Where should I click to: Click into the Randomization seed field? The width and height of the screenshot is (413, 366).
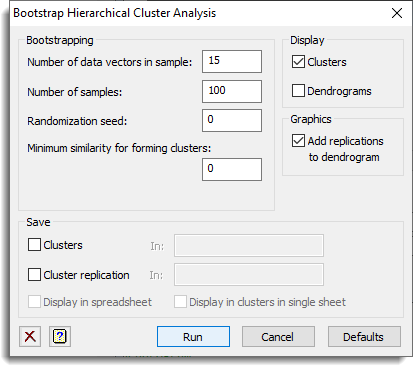point(232,120)
